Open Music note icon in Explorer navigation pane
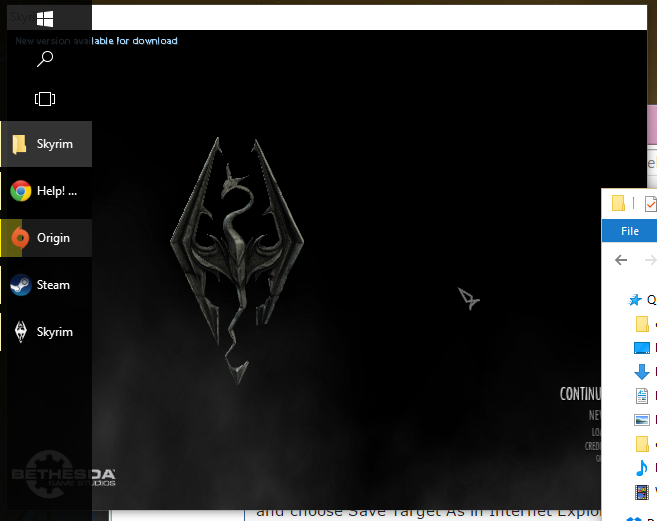Viewport: 657px width, 521px height. coord(641,468)
